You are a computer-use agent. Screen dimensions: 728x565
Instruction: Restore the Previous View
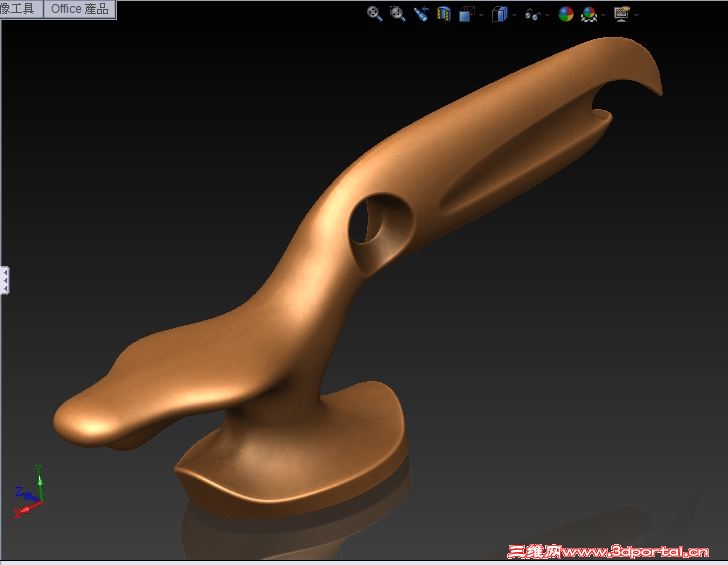click(x=421, y=14)
